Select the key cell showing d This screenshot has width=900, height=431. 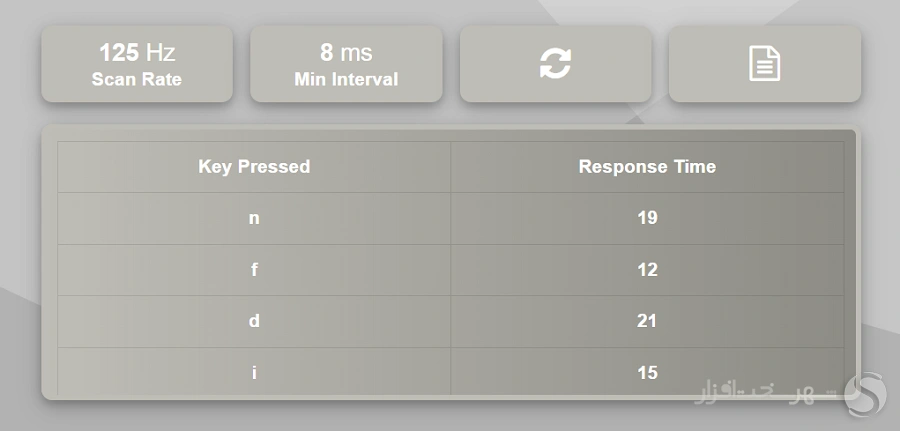point(254,321)
